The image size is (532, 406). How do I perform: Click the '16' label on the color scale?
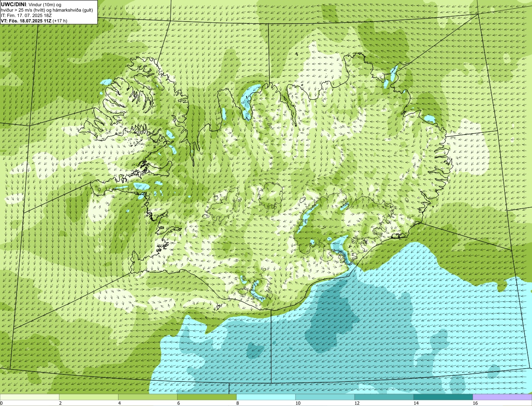click(x=475, y=403)
